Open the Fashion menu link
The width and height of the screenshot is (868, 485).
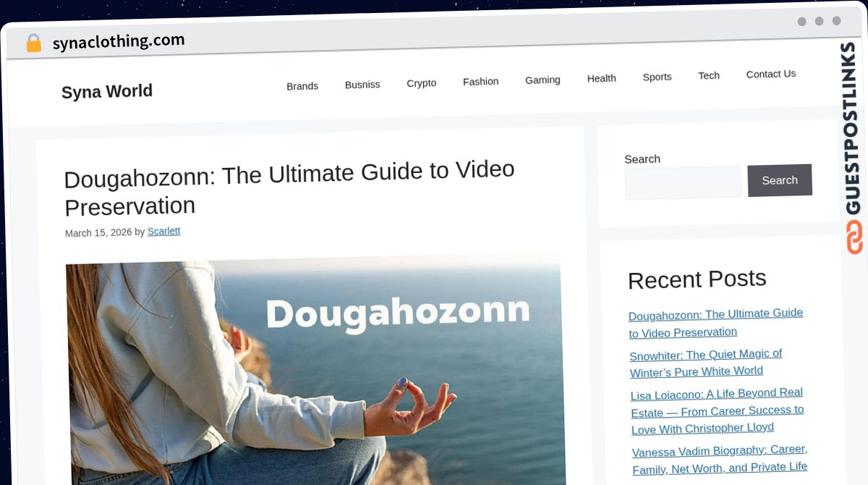click(481, 82)
